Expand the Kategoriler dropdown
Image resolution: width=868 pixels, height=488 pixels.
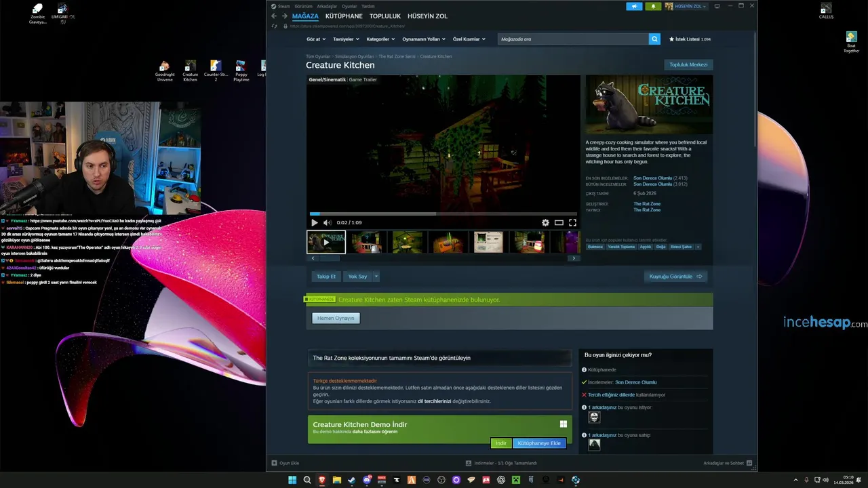pyautogui.click(x=381, y=39)
